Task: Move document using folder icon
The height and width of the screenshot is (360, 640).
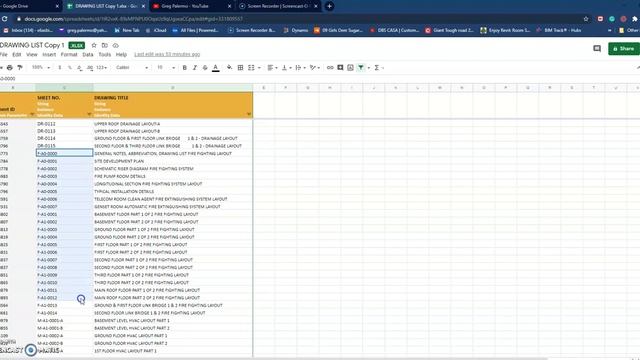Action: click(104, 45)
